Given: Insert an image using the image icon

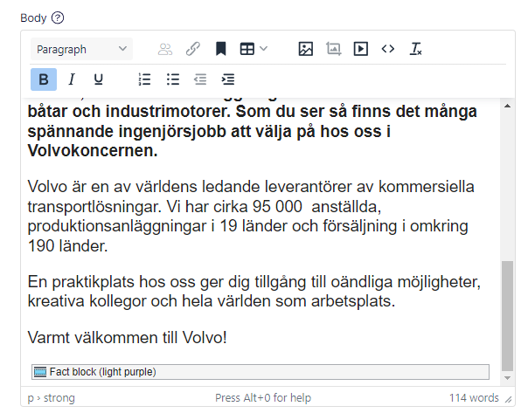Looking at the screenshot, I should [305, 50].
